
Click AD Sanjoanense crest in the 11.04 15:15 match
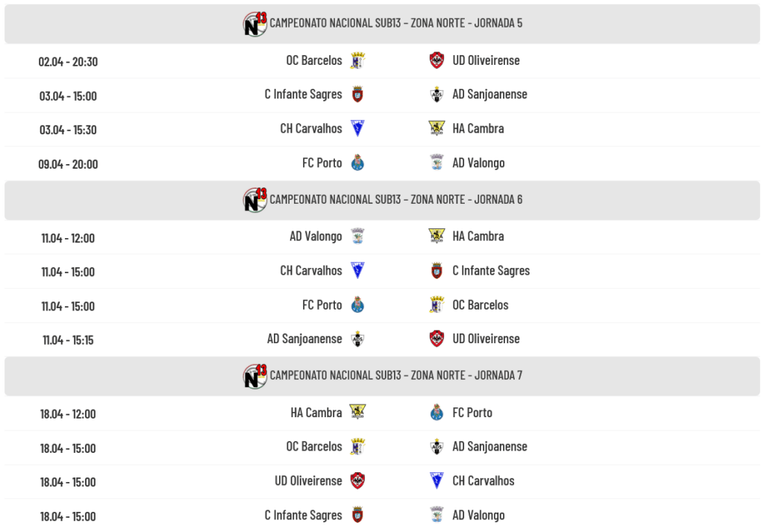(357, 339)
